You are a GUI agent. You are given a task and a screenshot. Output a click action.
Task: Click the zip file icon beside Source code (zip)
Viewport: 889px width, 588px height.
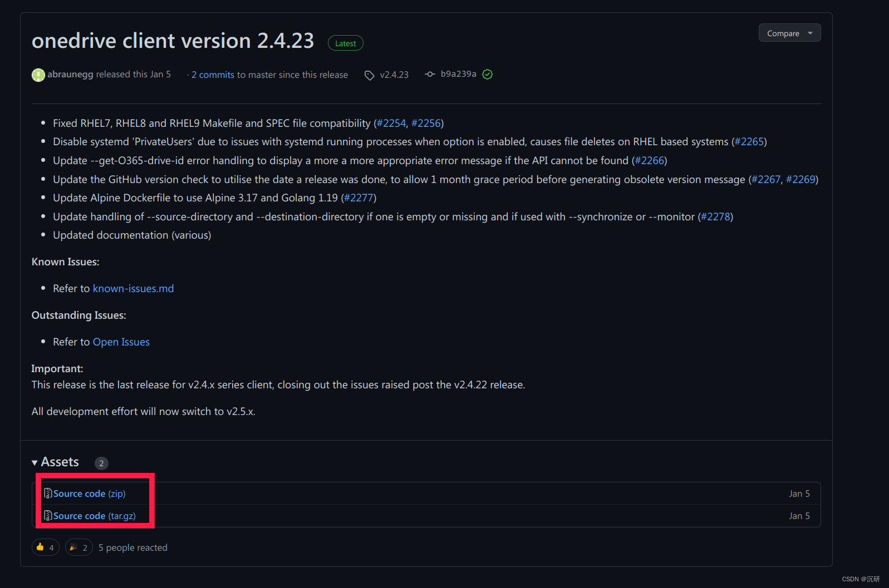tap(48, 493)
